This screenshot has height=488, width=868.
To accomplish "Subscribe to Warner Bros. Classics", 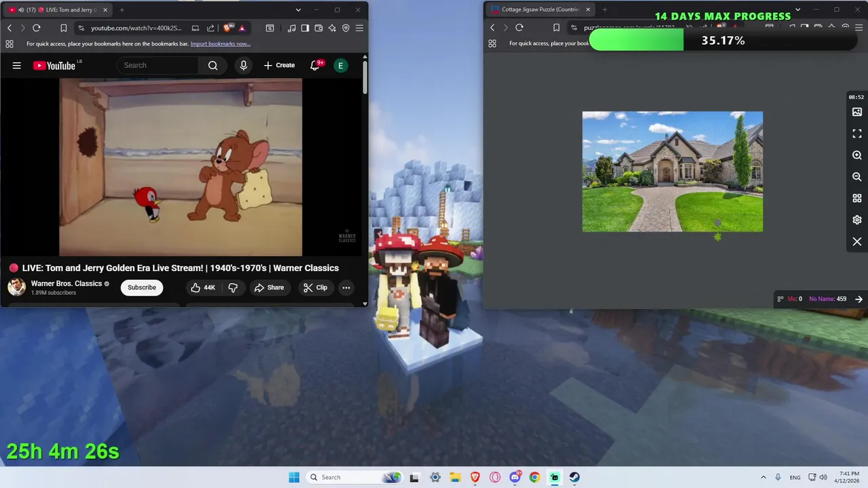I will click(142, 287).
